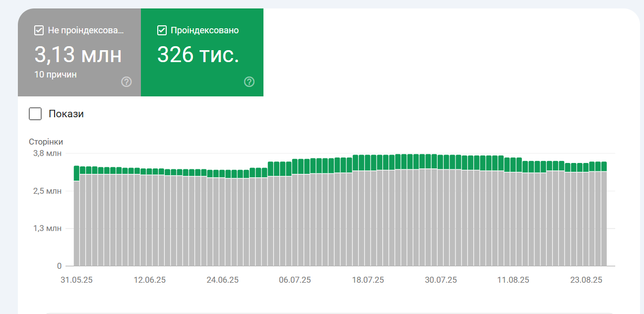Select the 326 тис. indexed card
This screenshot has height=314, width=644.
202,52
